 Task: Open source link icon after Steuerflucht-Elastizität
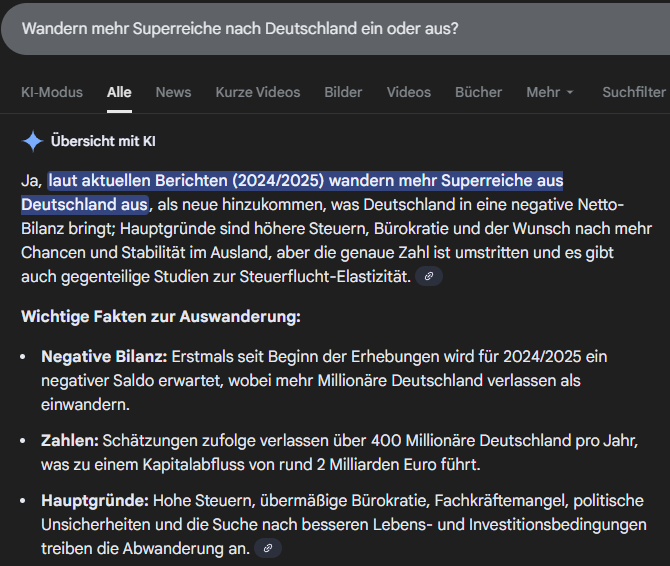(x=429, y=276)
